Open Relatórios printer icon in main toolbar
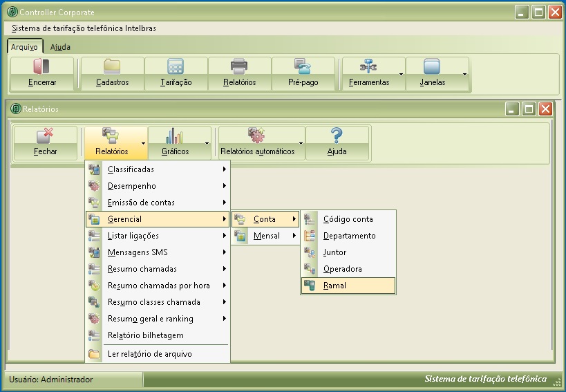 [x=239, y=67]
